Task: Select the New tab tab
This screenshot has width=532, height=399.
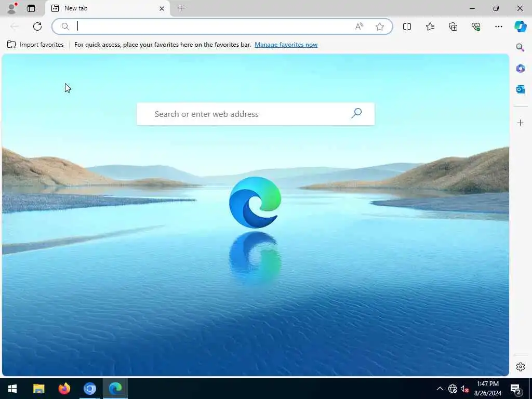Action: pos(107,8)
